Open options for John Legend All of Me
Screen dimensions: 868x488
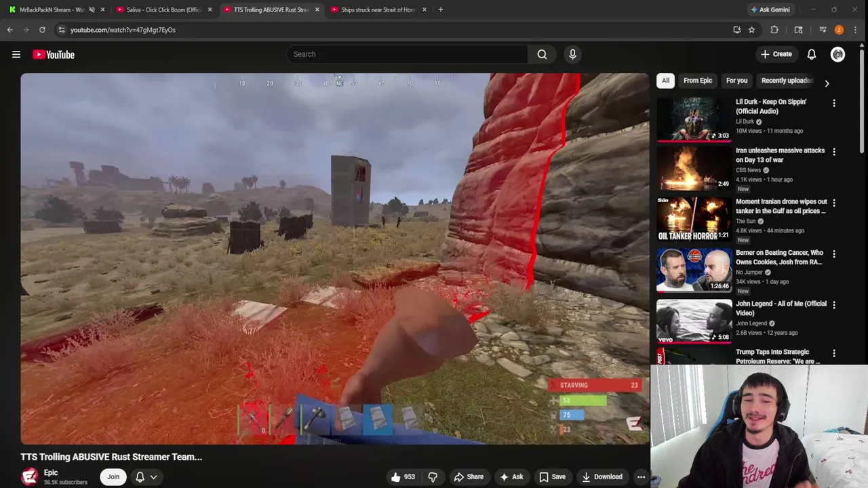click(x=834, y=305)
